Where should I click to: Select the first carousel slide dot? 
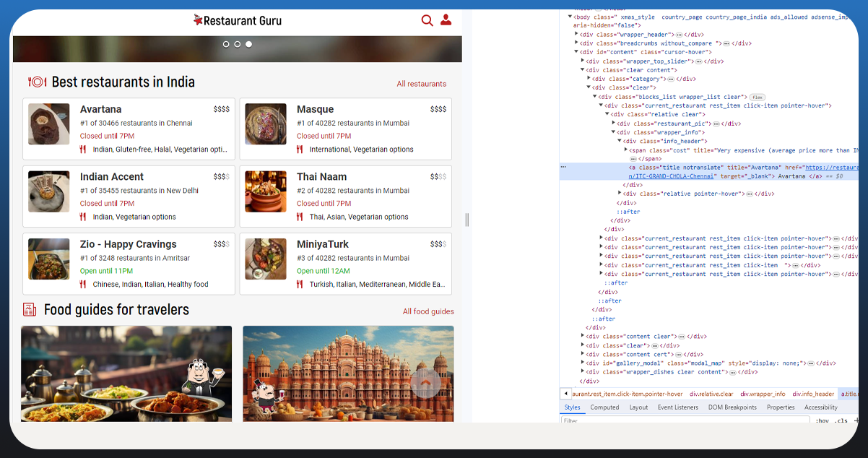click(x=226, y=44)
